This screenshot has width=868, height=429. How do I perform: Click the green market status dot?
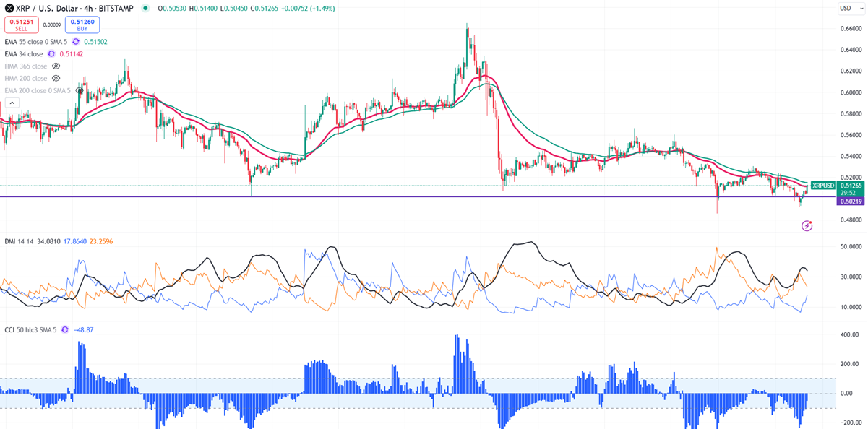[146, 9]
